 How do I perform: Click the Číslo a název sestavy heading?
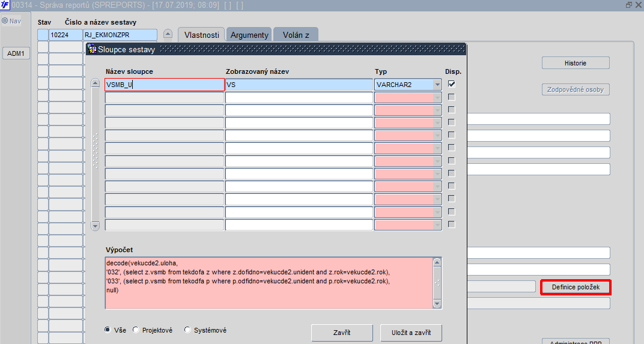click(101, 22)
